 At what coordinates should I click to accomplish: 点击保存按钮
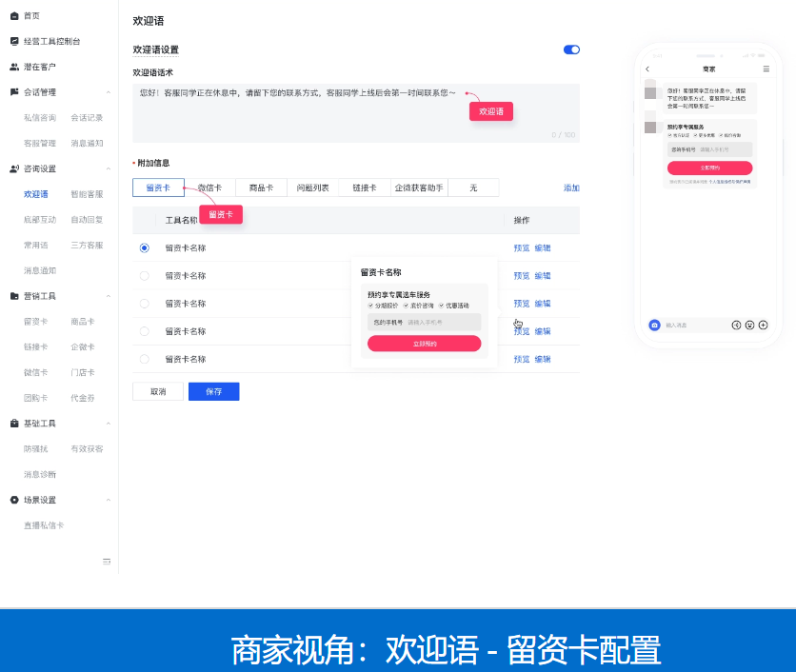click(213, 391)
